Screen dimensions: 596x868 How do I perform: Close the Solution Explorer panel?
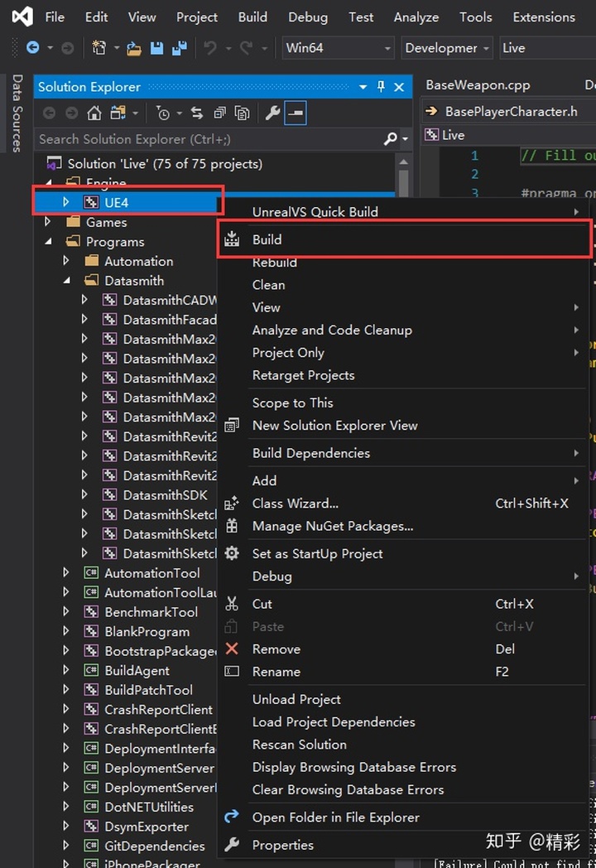coord(399,87)
